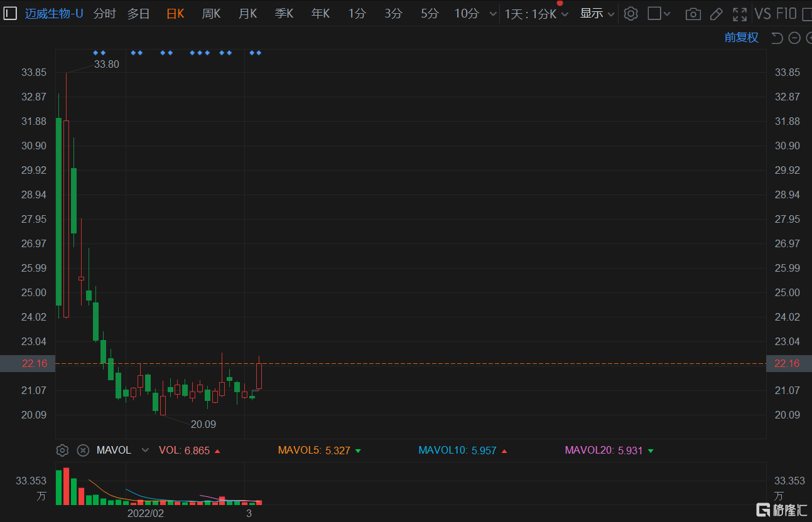Click the undo reset arrow icon
The width and height of the screenshot is (812, 522).
777,38
